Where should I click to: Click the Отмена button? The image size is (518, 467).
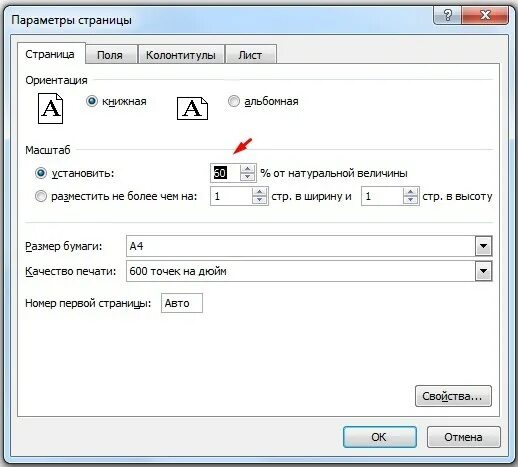click(463, 437)
